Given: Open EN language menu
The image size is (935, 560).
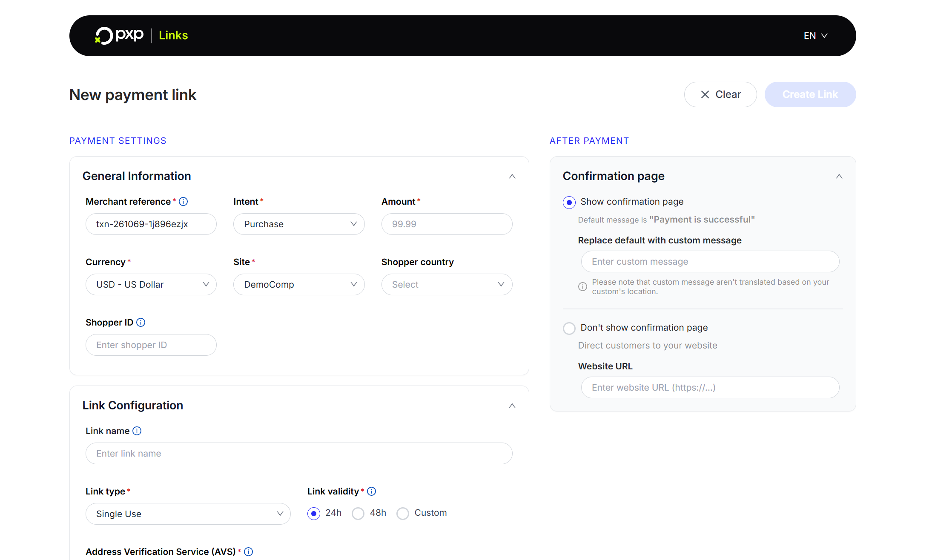Looking at the screenshot, I should click(815, 36).
